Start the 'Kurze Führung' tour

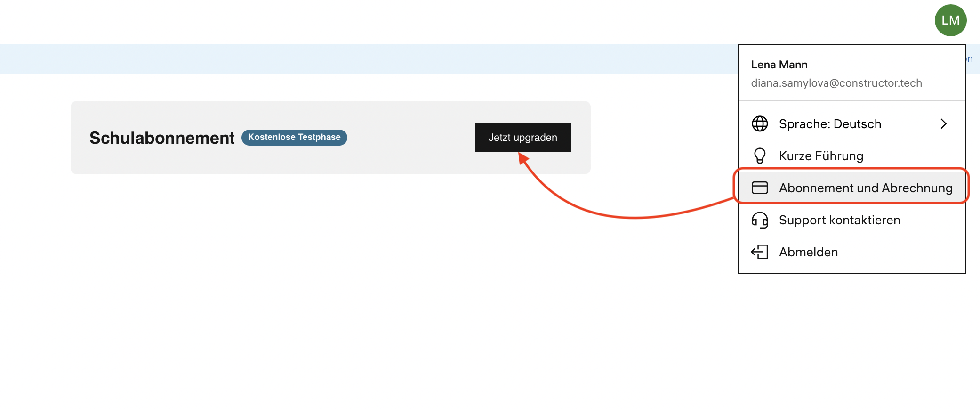tap(821, 156)
